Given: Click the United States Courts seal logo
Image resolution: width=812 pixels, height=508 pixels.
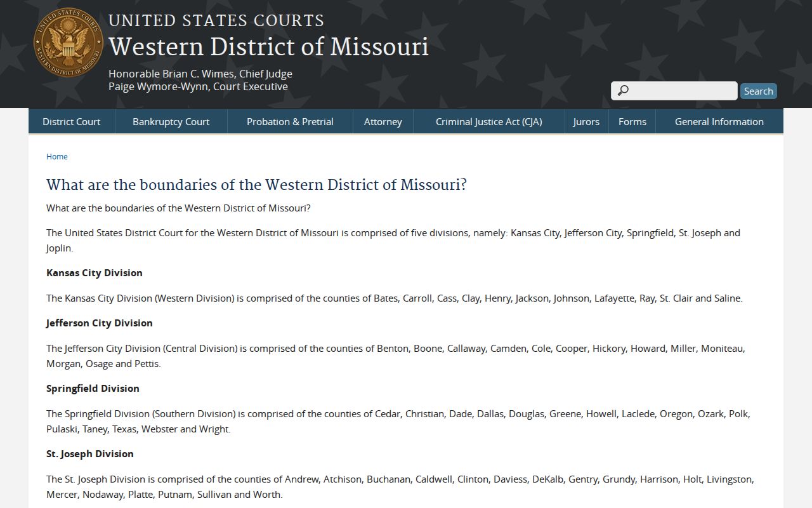Looking at the screenshot, I should tap(69, 43).
